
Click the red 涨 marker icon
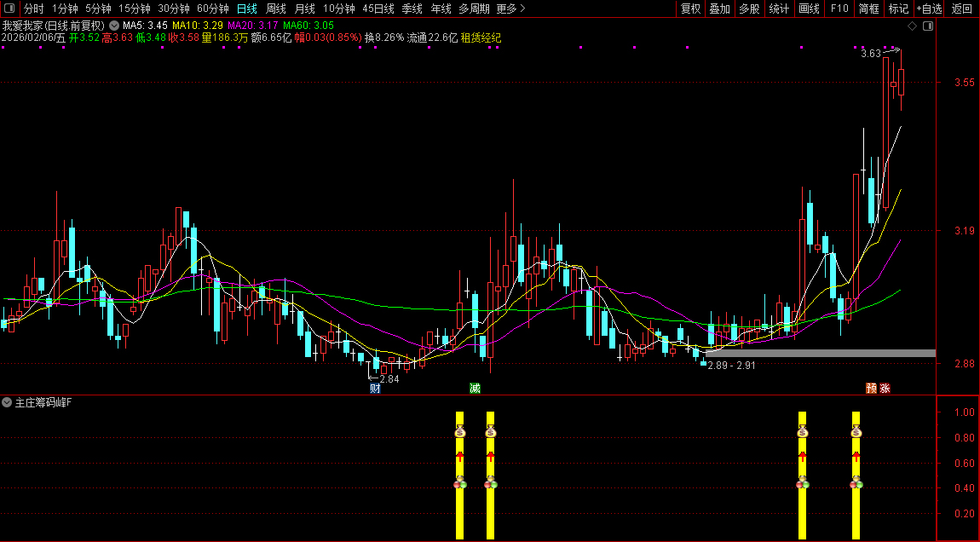885,389
